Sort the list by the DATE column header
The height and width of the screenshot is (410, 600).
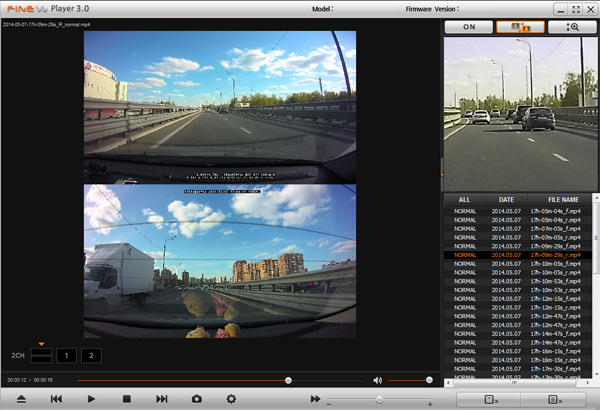point(506,200)
